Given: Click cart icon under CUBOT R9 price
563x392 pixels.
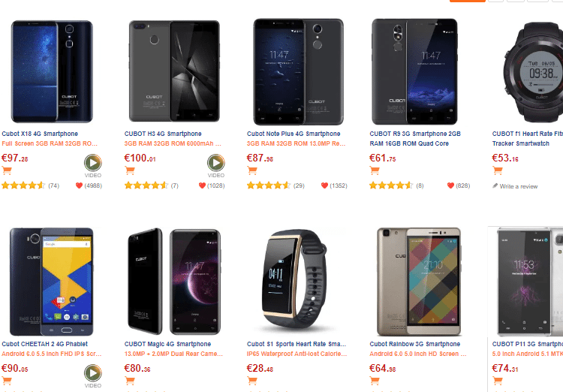Looking at the screenshot, I should tap(375, 170).
